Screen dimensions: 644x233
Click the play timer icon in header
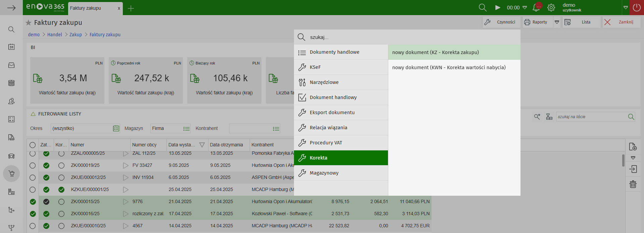tap(498, 7)
